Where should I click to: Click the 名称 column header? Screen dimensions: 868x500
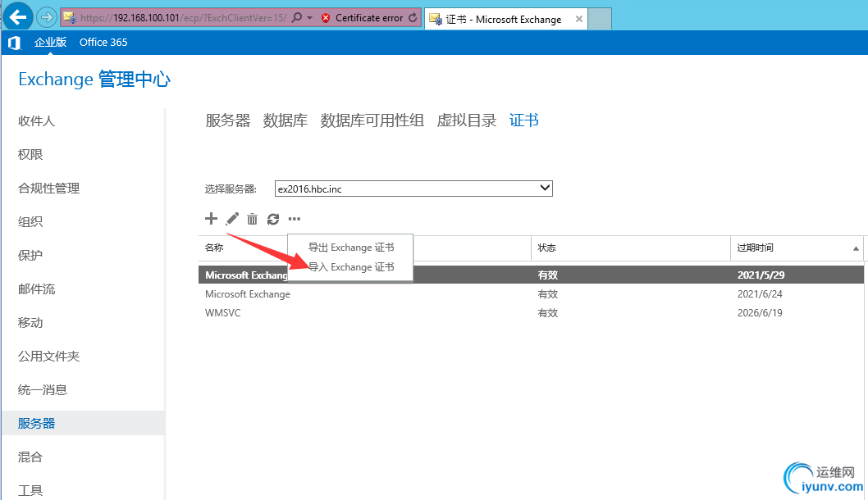[214, 248]
